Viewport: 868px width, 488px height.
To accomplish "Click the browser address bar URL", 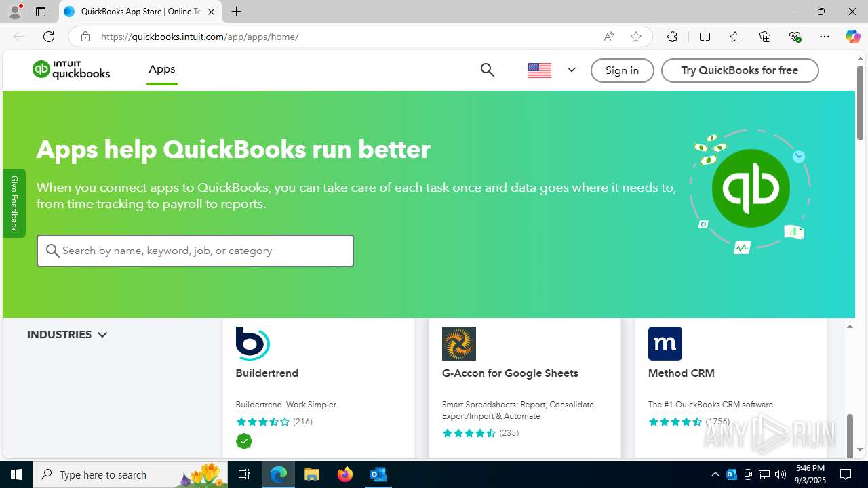I will (x=199, y=37).
